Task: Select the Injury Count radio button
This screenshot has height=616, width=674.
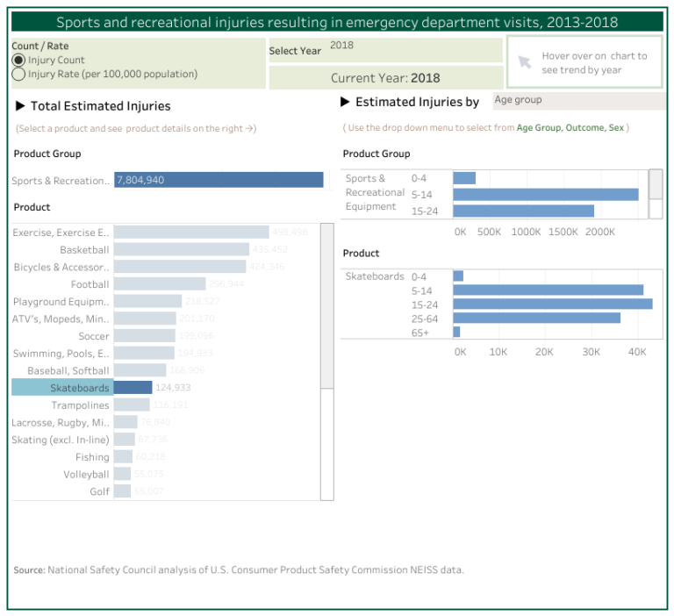Action: tap(18, 60)
